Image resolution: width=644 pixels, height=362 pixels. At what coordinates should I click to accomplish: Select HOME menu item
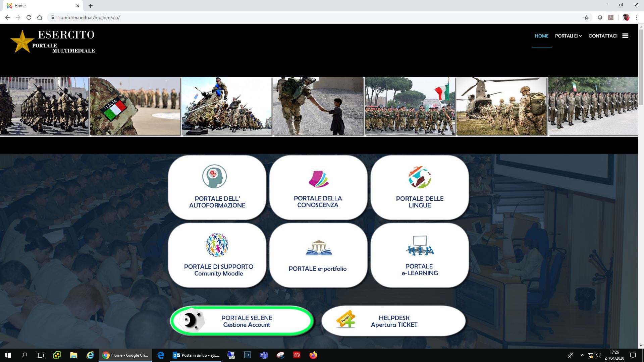pyautogui.click(x=541, y=36)
